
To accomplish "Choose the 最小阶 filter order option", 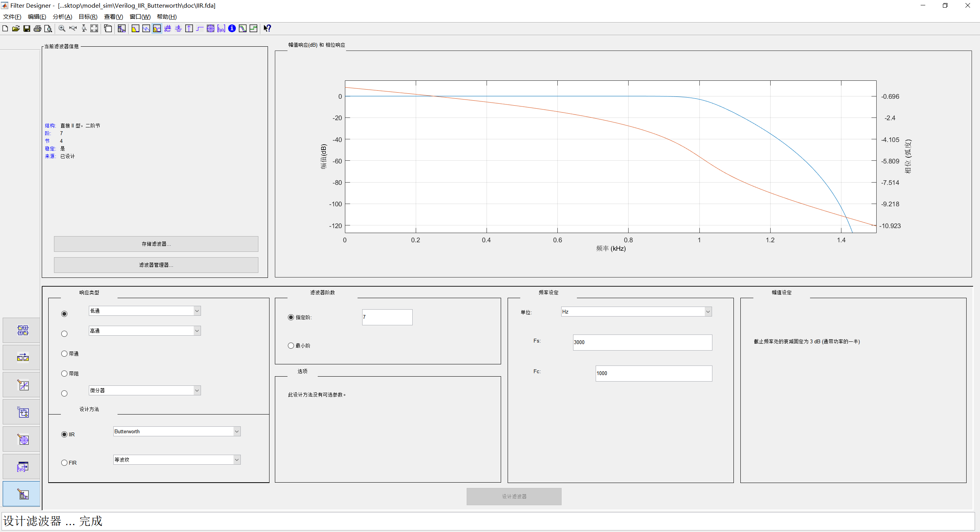I will pos(291,346).
